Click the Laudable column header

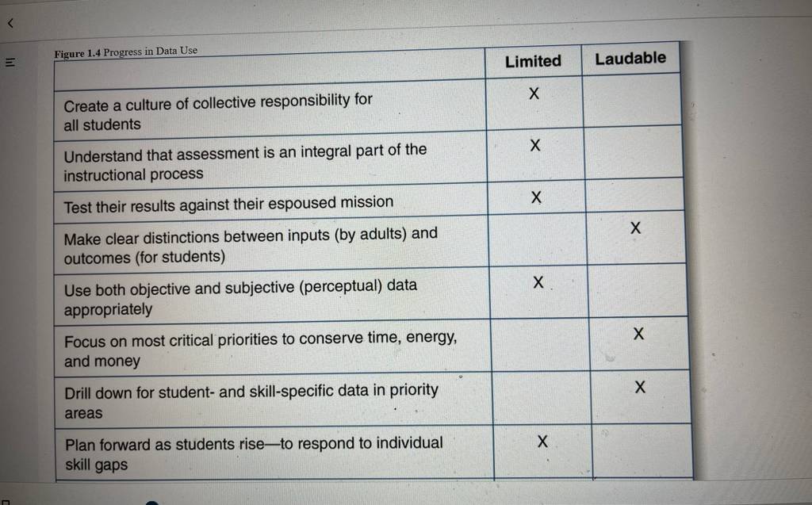click(630, 58)
